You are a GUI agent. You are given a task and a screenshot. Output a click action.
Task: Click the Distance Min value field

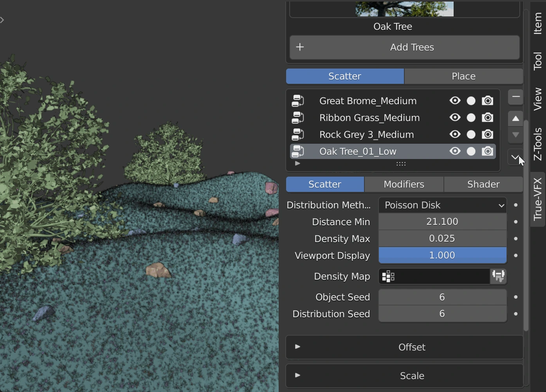442,222
